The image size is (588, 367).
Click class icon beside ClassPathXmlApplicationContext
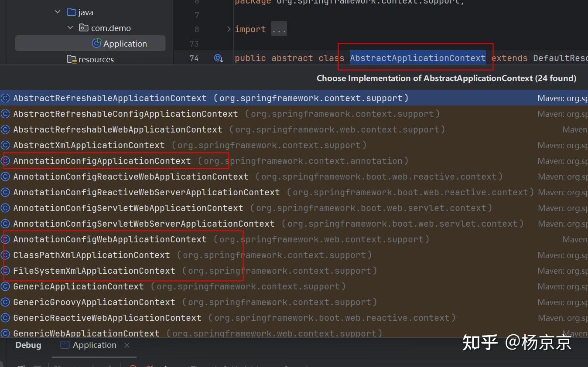click(5, 255)
